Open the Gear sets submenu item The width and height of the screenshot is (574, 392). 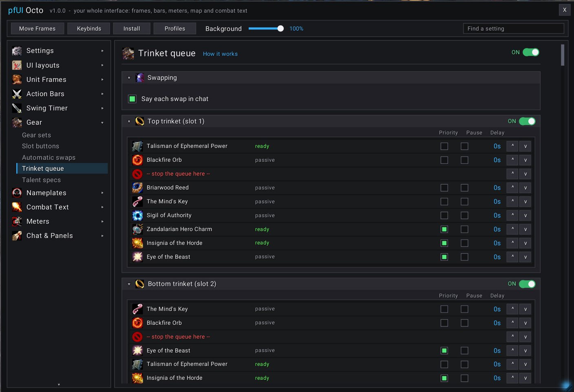pos(37,135)
